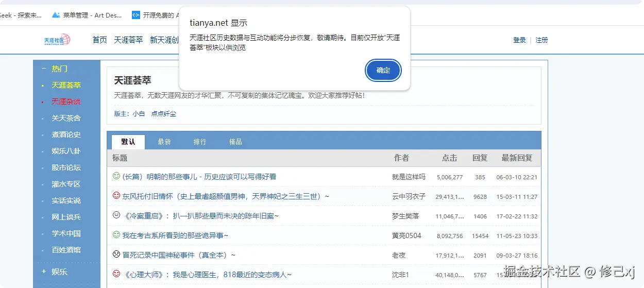Image resolution: width=644 pixels, height=288 pixels.
Task: Click the 回复 column header
Action: click(x=480, y=158)
